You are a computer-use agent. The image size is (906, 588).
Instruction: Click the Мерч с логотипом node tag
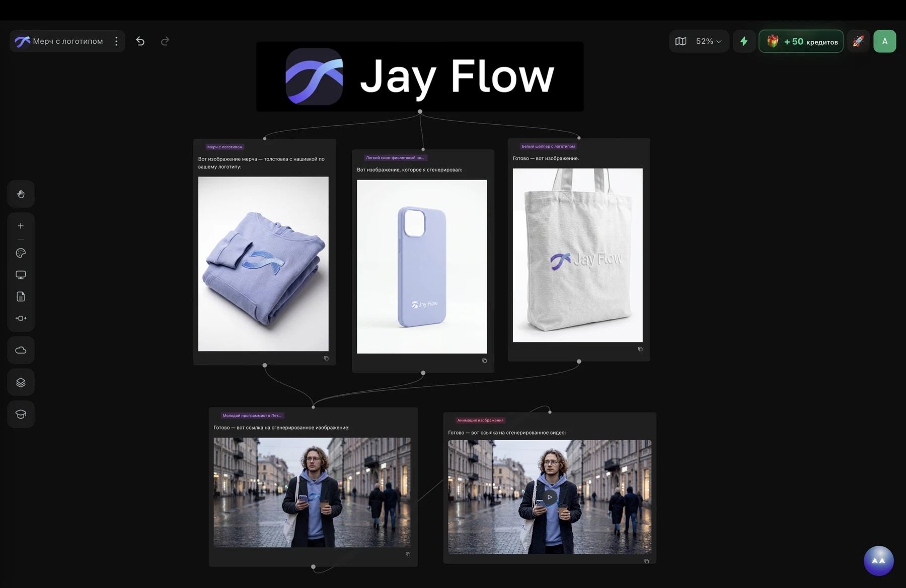tap(225, 147)
